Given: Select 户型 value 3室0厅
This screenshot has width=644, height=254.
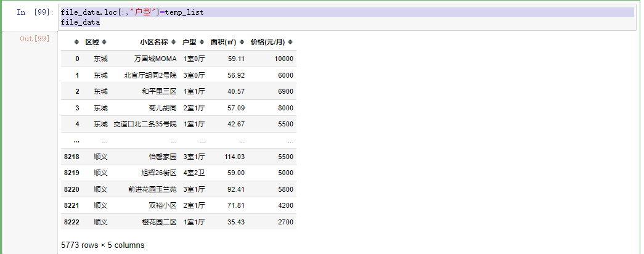Looking at the screenshot, I should click(x=194, y=75).
